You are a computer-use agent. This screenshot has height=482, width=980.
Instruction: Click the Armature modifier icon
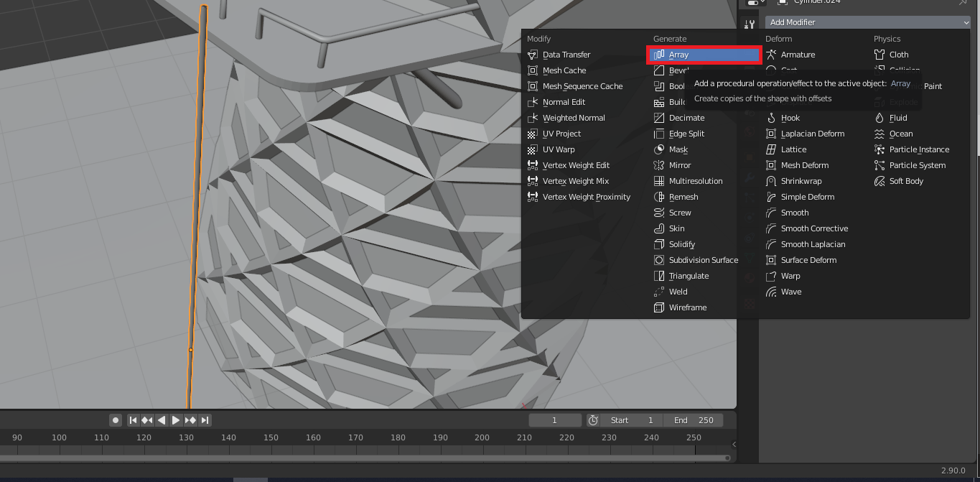[x=771, y=55]
